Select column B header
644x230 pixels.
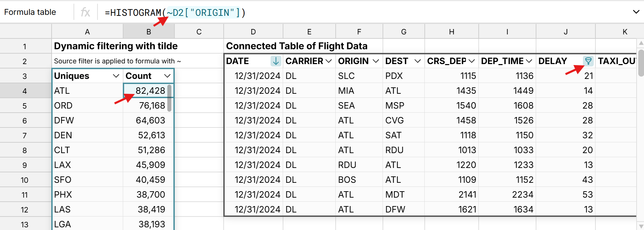(148, 31)
